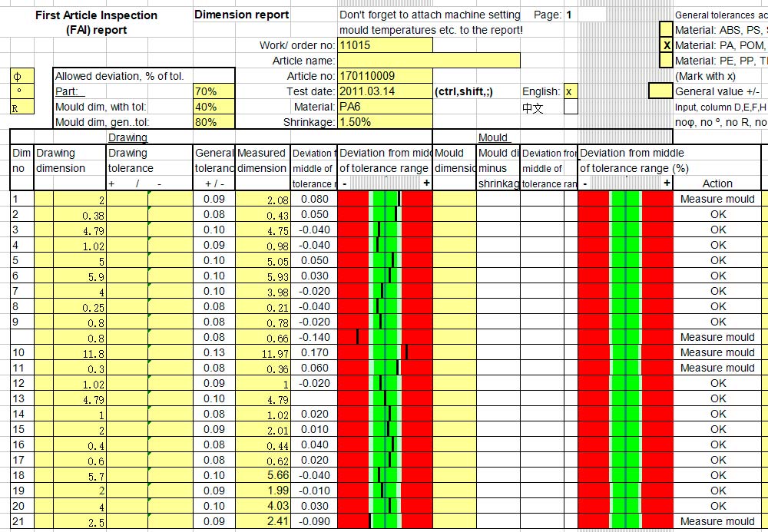Click general tolerance 0.13 in row 10
Image resolution: width=768 pixels, height=532 pixels.
pyautogui.click(x=214, y=352)
